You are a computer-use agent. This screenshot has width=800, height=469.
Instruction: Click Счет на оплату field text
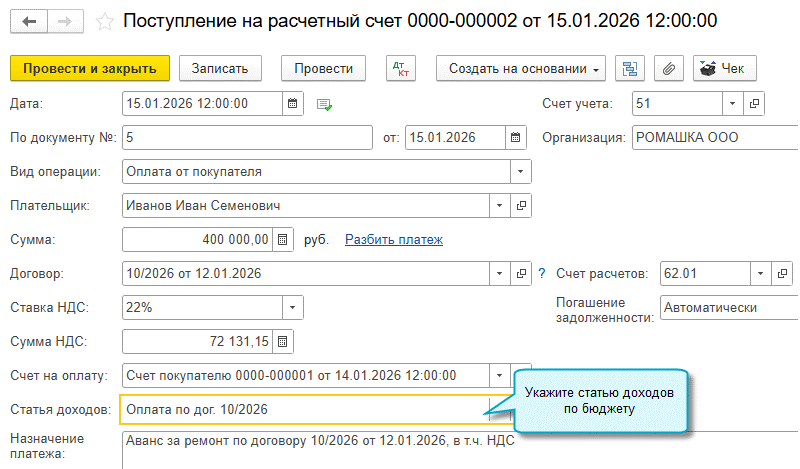(x=306, y=376)
